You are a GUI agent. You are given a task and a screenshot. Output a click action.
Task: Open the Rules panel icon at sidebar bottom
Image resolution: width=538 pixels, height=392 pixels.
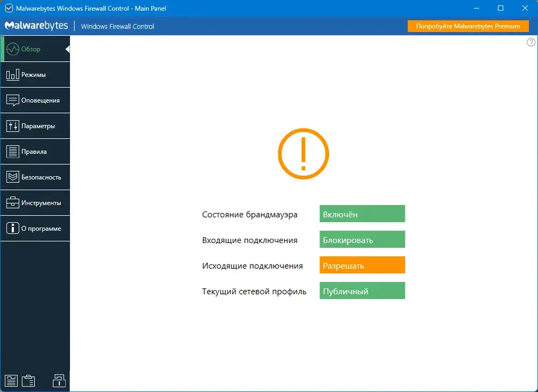[11, 381]
